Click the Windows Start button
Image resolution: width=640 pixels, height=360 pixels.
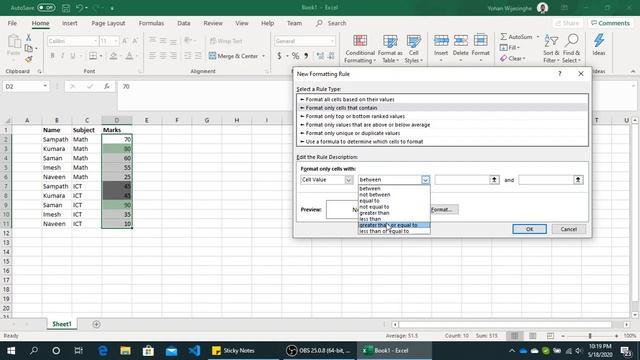pyautogui.click(x=11, y=350)
